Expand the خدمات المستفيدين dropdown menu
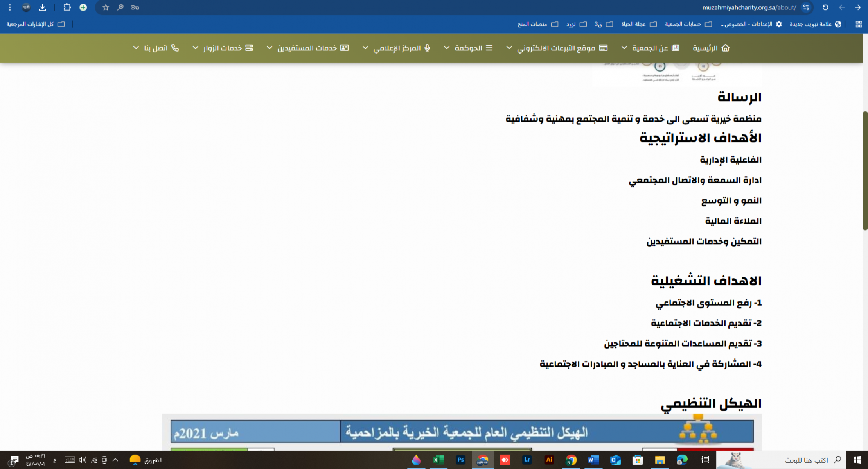This screenshot has height=469, width=868. click(307, 48)
